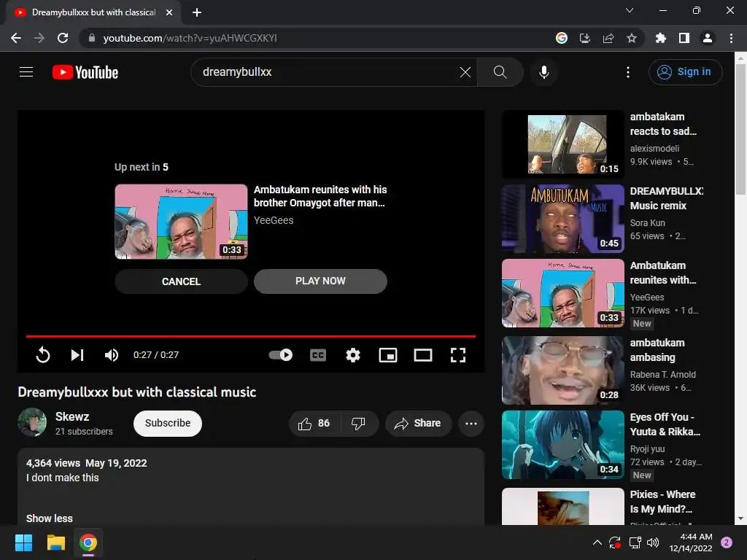Start voice search with microphone
Screen dimensions: 747x560
(543, 72)
